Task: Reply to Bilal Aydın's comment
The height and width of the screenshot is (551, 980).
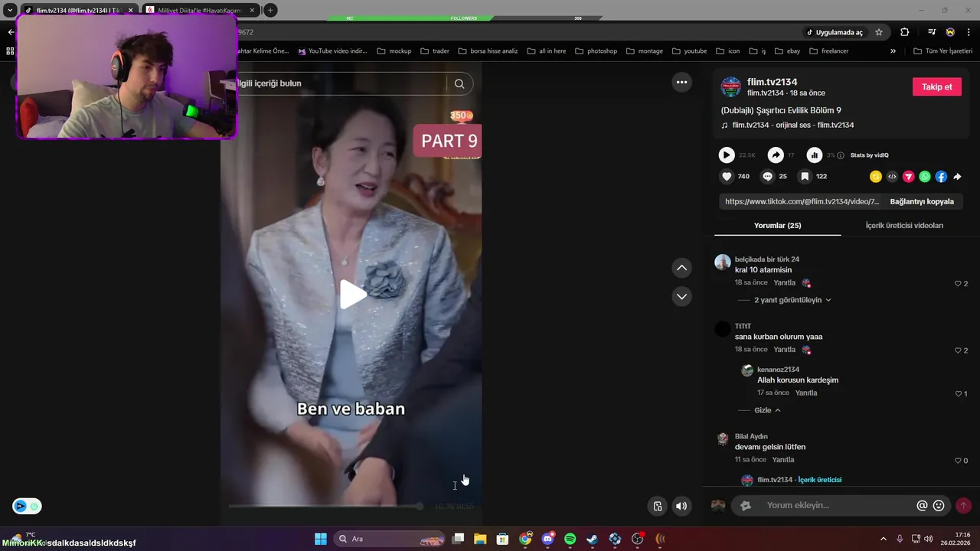Action: [783, 460]
